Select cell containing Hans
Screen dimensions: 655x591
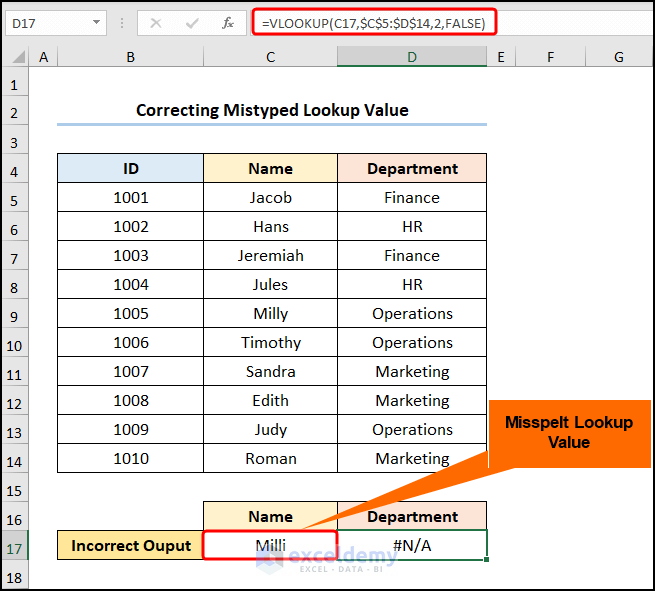tap(270, 226)
